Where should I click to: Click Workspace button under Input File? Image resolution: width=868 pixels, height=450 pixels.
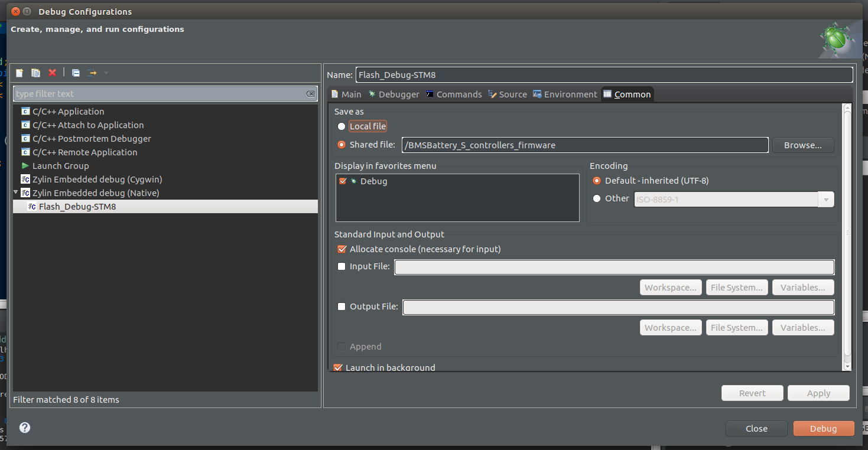(671, 288)
